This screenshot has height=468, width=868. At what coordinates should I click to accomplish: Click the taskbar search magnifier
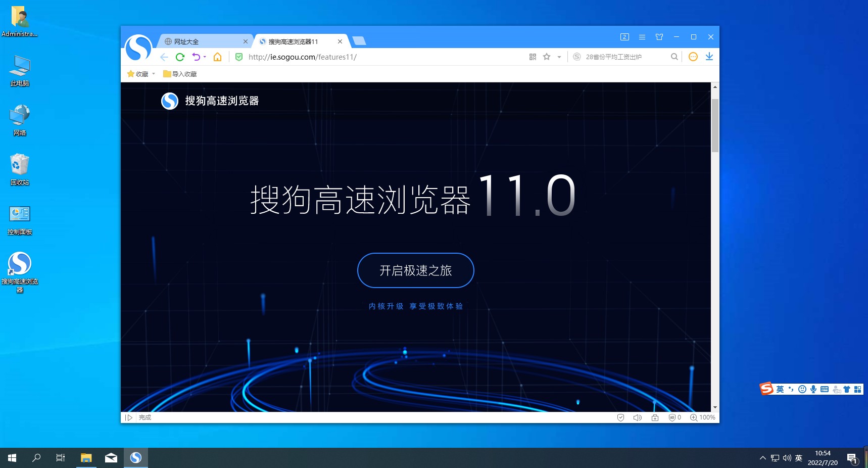36,458
